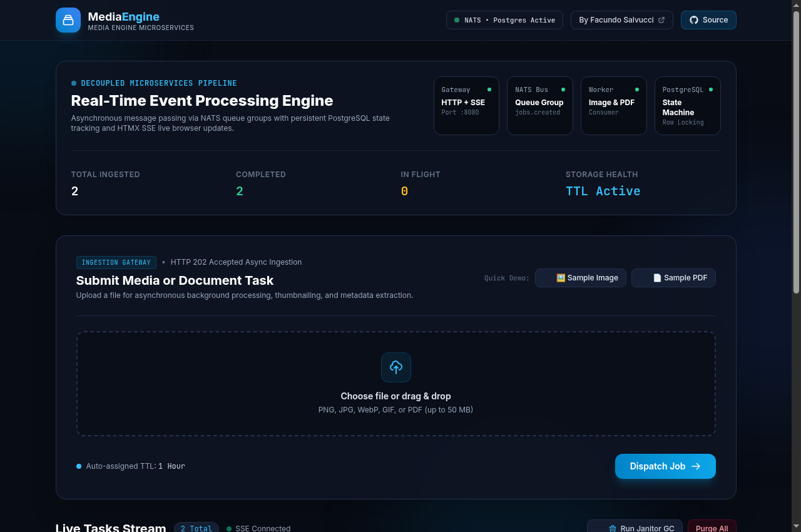
Task: Click the Worker Image & PDF card
Action: click(614, 106)
